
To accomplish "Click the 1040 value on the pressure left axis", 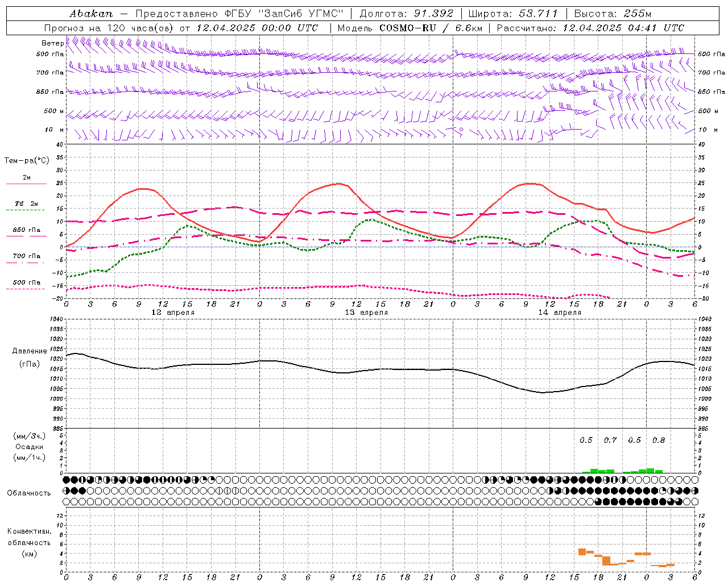I will coord(56,319).
